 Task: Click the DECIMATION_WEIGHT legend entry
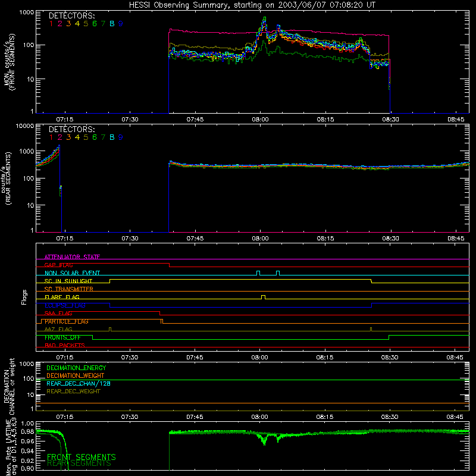tap(76, 375)
